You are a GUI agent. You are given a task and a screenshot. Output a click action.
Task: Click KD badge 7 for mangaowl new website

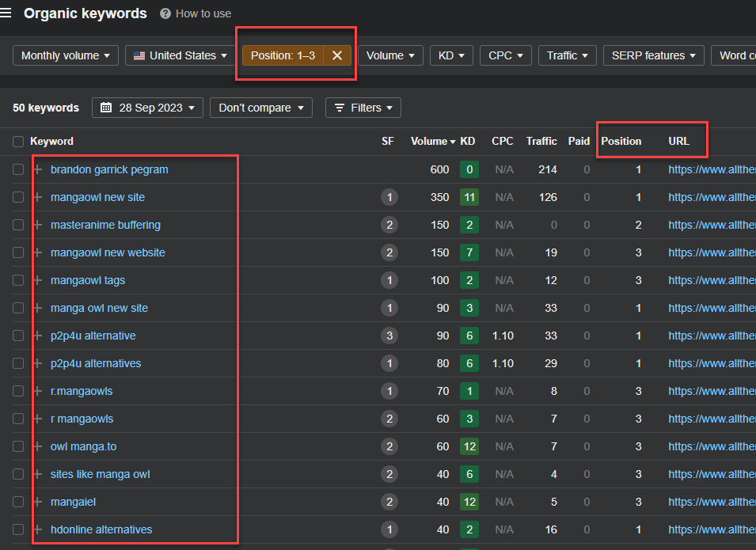(469, 252)
